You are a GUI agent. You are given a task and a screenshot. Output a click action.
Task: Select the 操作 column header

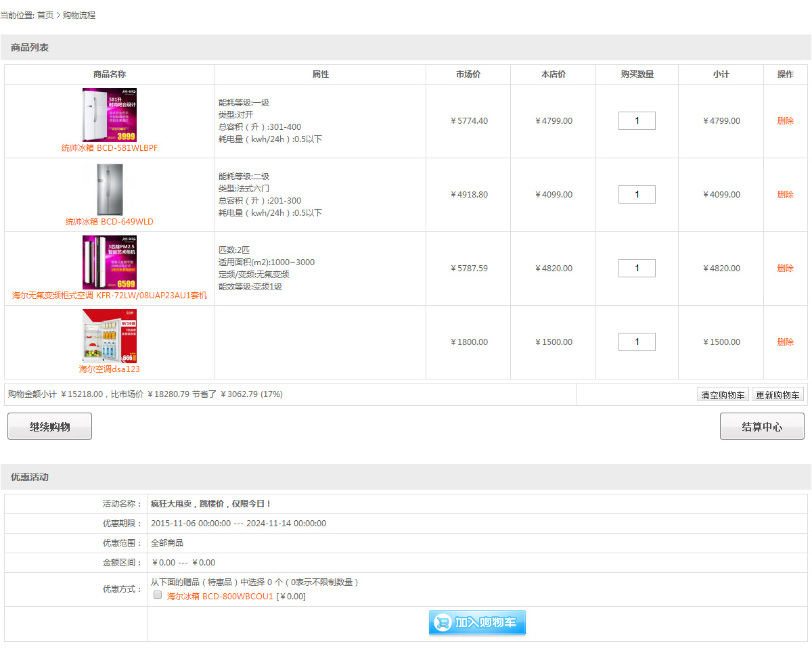click(786, 74)
